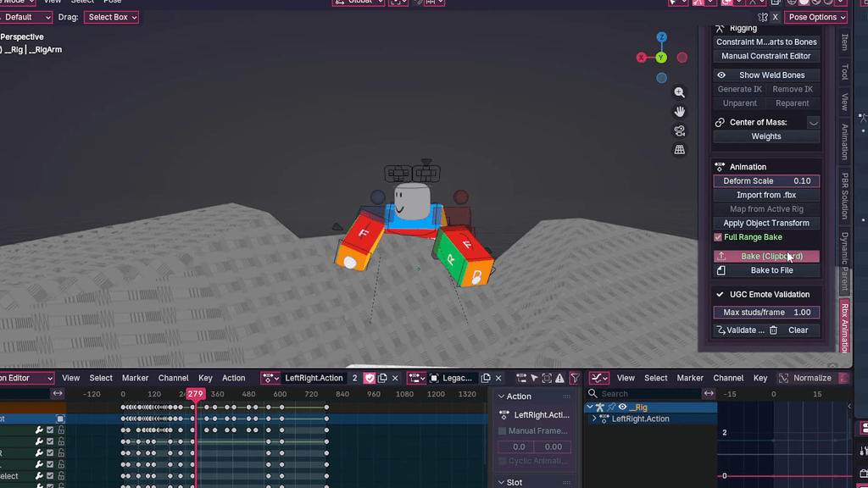Uncheck the 'elect' channel row checkbox
This screenshot has width=868, height=488.
click(x=50, y=476)
